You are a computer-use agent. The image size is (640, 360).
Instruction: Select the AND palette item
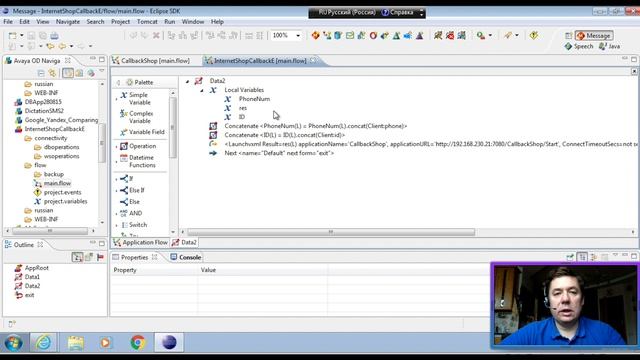click(x=131, y=213)
